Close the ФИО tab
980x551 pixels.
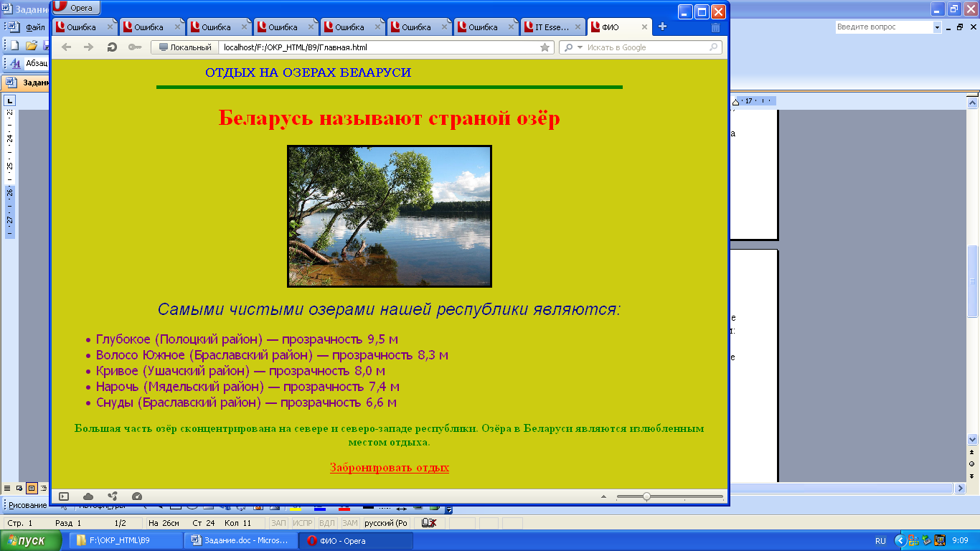coord(644,27)
